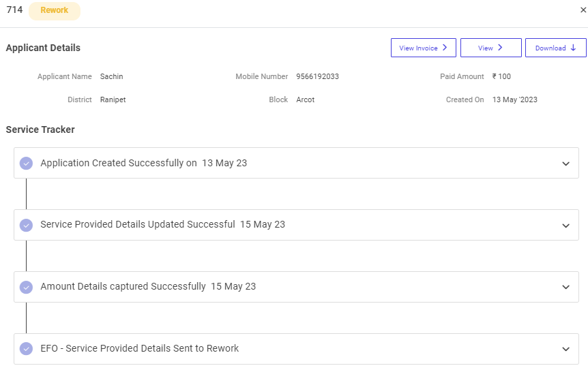Click the checkmark icon beside Application Created Successfully
The height and width of the screenshot is (368, 588).
click(26, 164)
